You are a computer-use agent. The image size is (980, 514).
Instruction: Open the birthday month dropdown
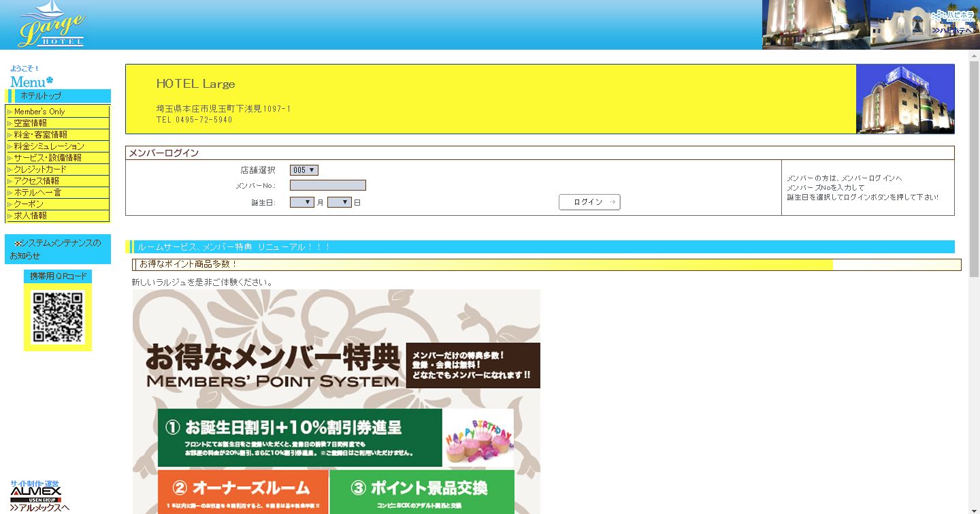(302, 202)
